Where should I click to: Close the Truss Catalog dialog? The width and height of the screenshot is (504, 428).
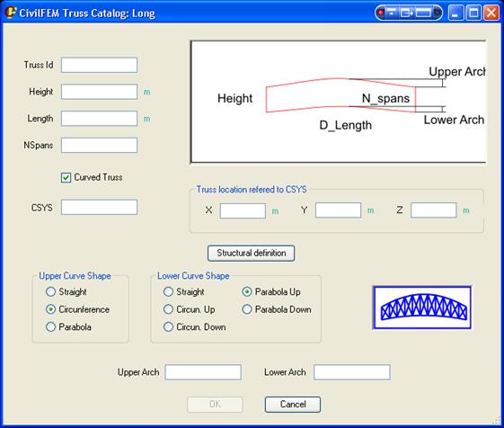click(x=491, y=13)
